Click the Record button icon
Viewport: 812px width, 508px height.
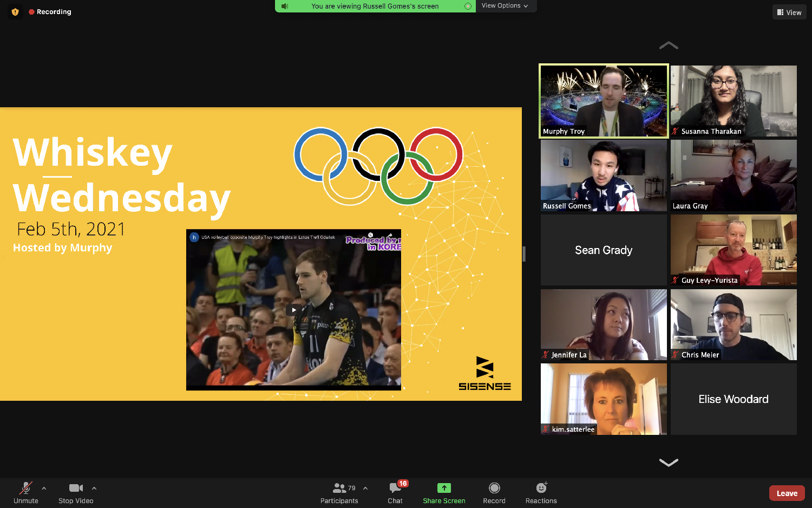pos(494,488)
